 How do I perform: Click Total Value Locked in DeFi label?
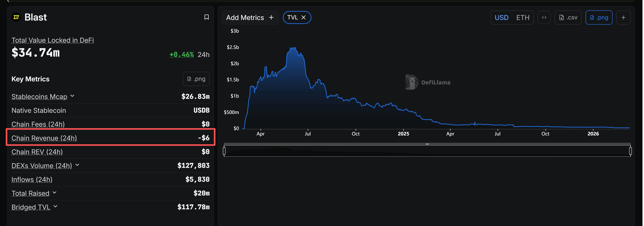coord(53,40)
